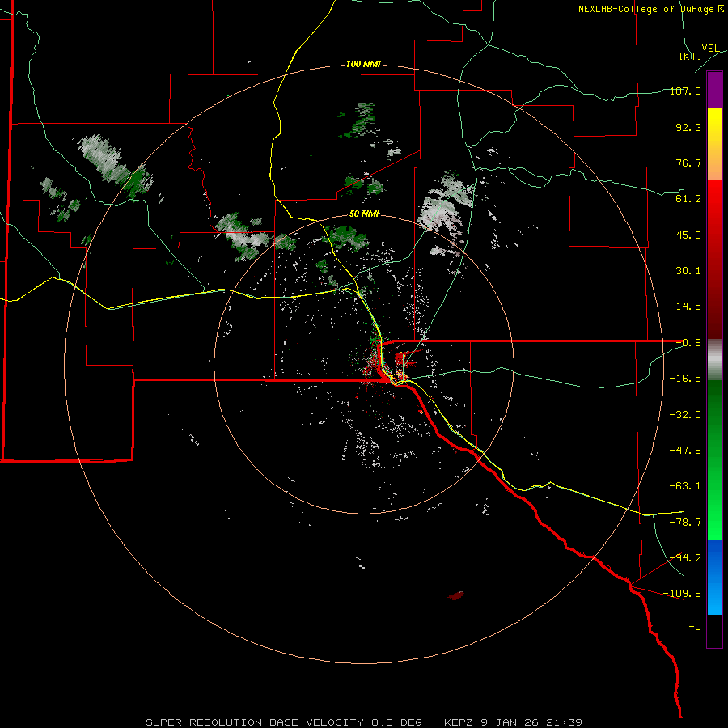
Task: Click the 14.5 scale value
Action: tap(688, 306)
